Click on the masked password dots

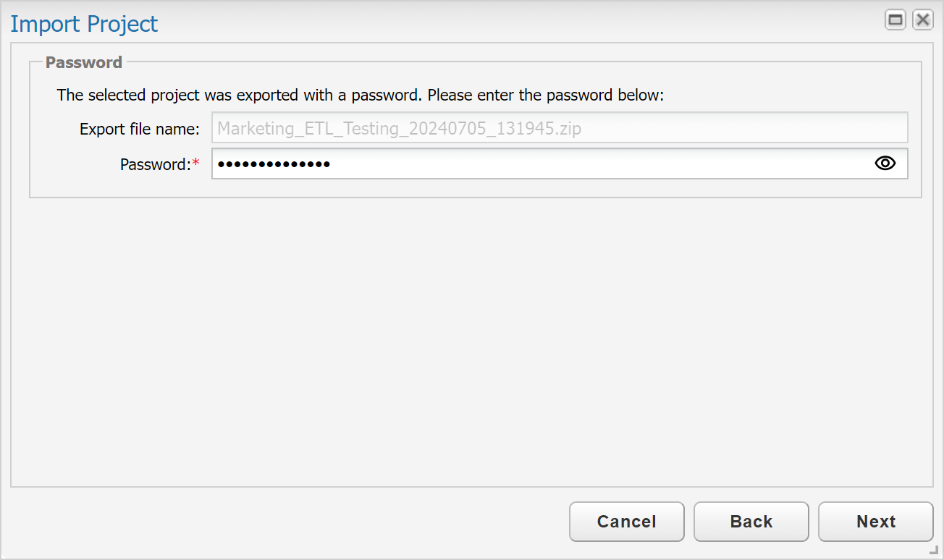point(274,164)
